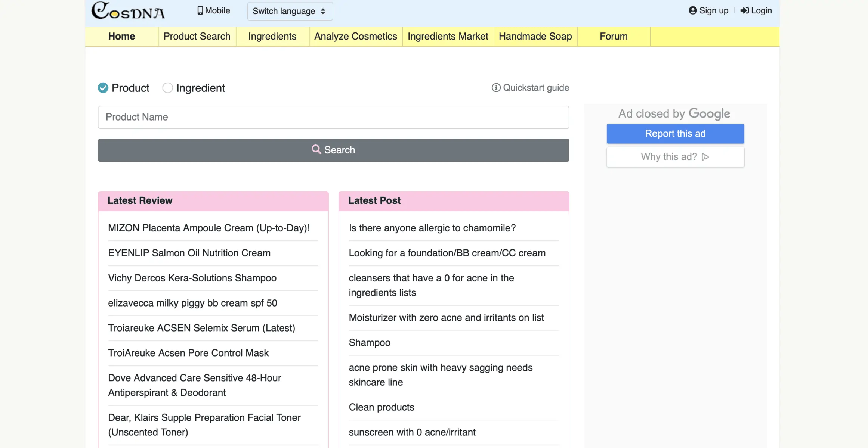The width and height of the screenshot is (868, 448).
Task: Navigate to the Forum section
Action: click(x=613, y=37)
